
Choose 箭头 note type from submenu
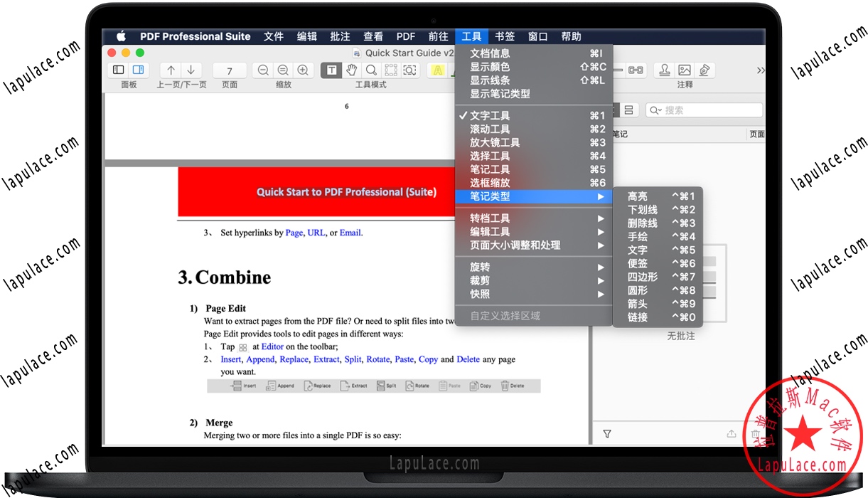(x=658, y=304)
